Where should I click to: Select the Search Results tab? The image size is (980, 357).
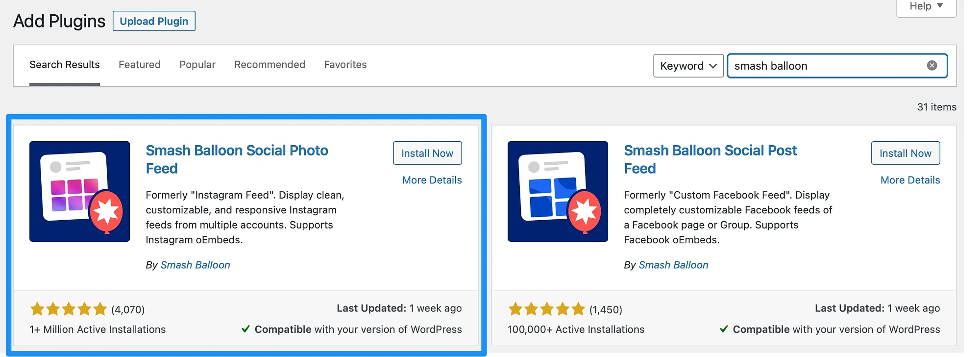[65, 65]
